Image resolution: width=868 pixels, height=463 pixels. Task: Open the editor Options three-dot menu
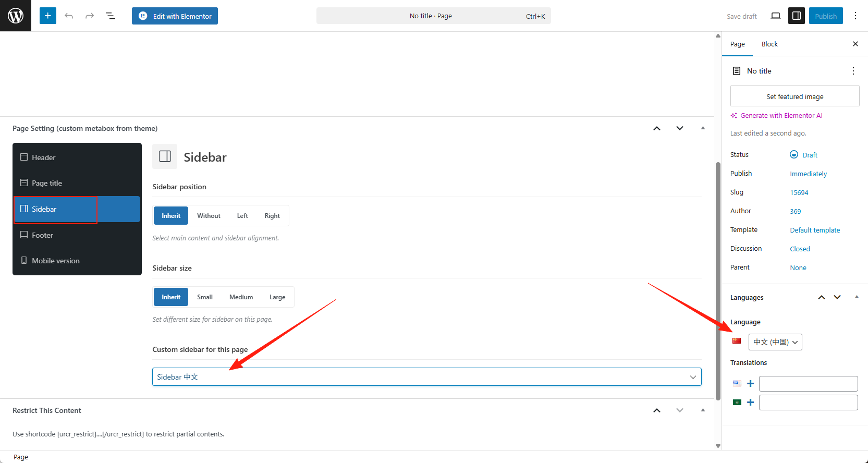click(x=855, y=16)
